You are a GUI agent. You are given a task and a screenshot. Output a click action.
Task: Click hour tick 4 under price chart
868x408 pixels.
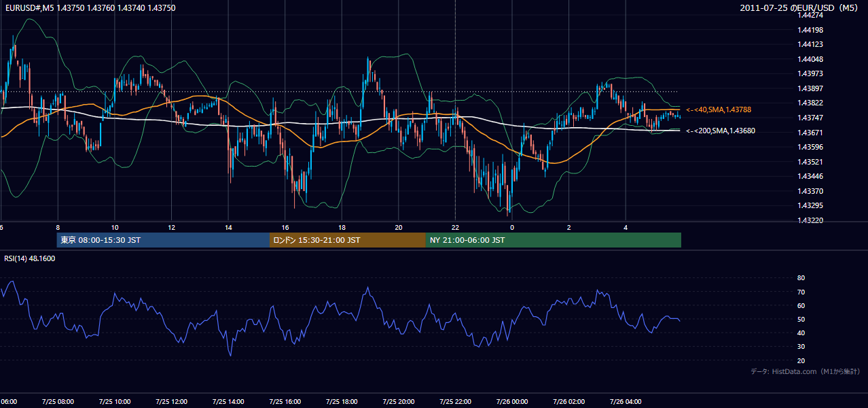[626, 228]
